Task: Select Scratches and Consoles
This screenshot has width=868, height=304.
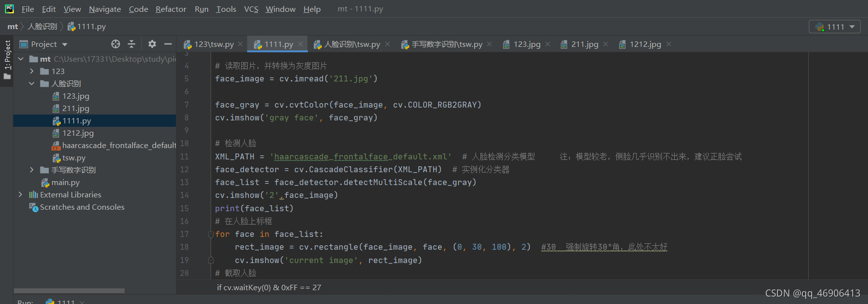Action: click(x=77, y=207)
